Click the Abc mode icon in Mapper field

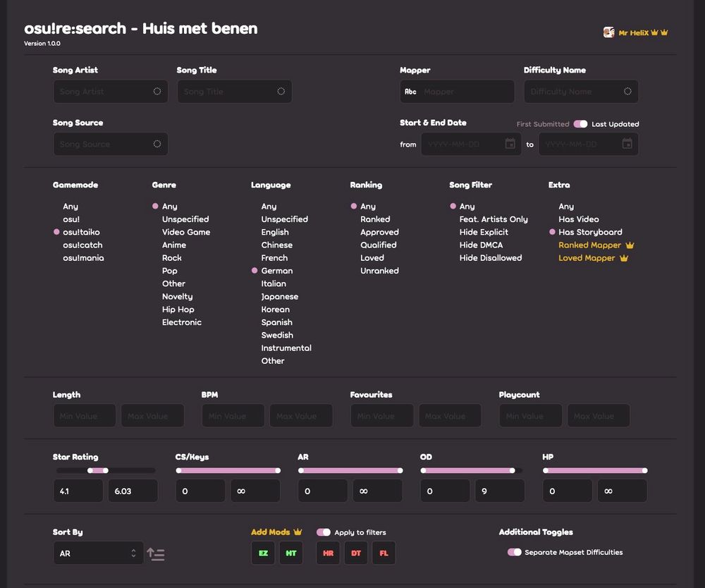[x=410, y=92]
